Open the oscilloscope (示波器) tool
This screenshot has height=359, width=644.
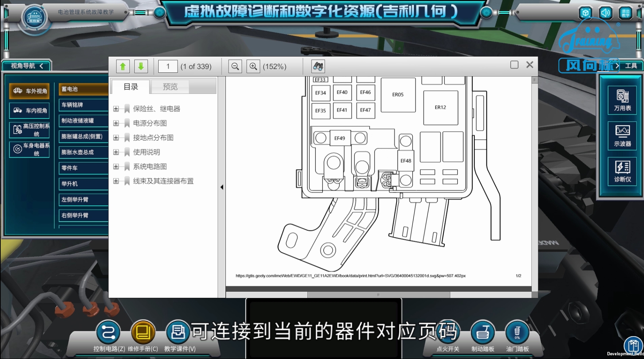[622, 136]
